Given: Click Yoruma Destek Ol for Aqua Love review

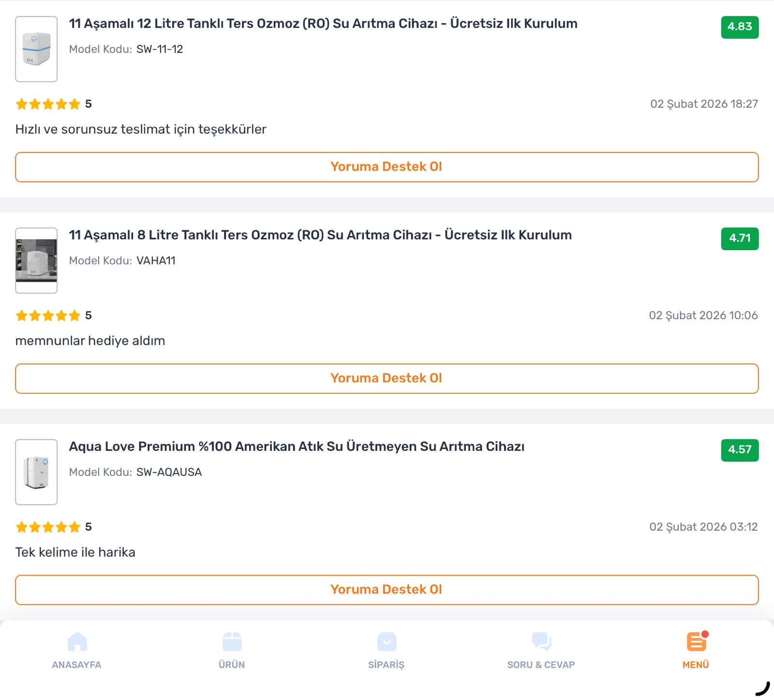Looking at the screenshot, I should [x=387, y=590].
